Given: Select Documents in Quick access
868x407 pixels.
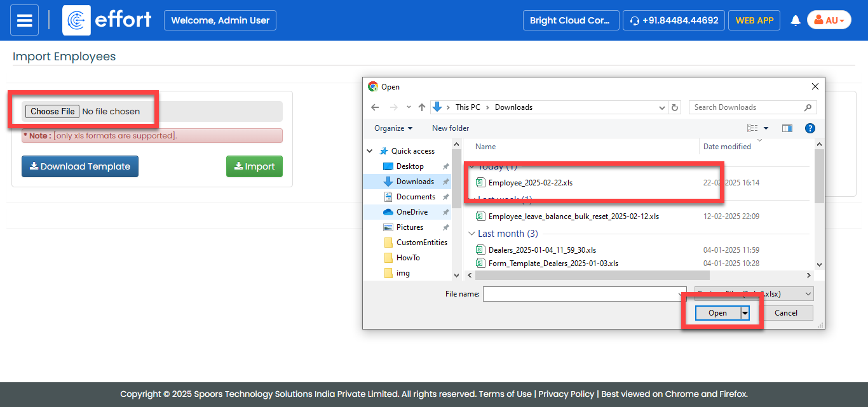Looking at the screenshot, I should click(x=416, y=197).
